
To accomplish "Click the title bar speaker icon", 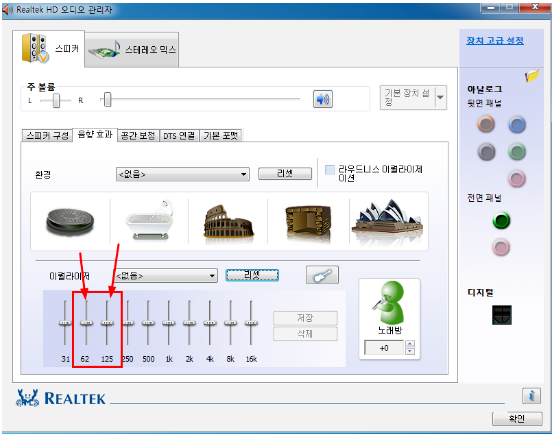I will point(7,10).
